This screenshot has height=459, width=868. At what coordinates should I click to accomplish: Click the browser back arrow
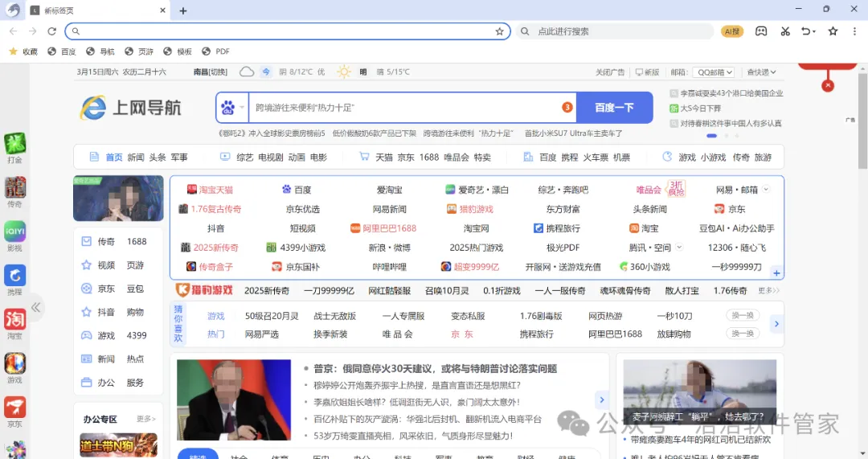pyautogui.click(x=14, y=31)
